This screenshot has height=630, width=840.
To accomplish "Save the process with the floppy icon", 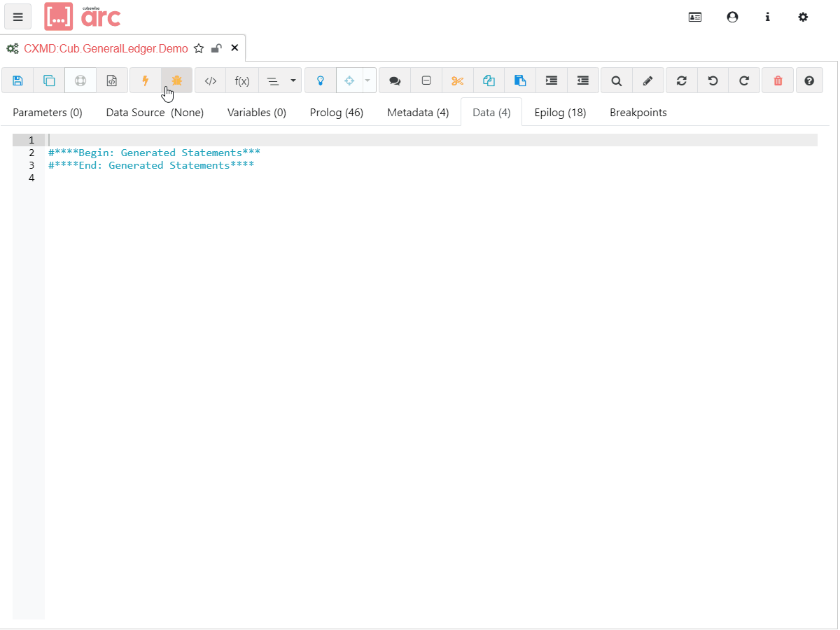I will (x=17, y=80).
